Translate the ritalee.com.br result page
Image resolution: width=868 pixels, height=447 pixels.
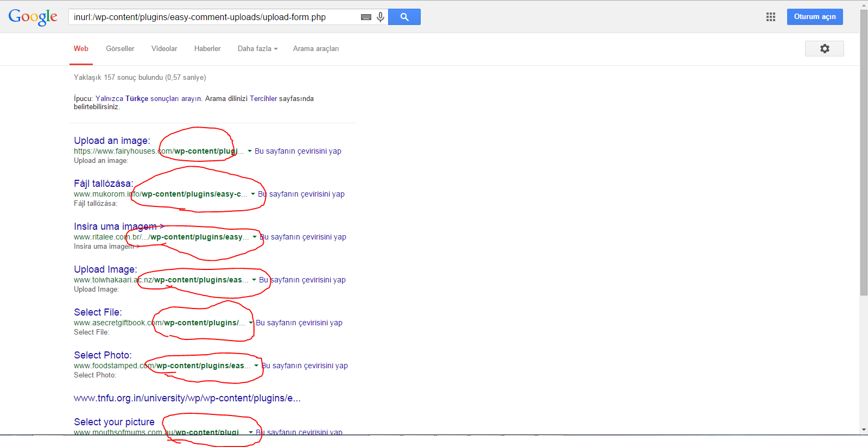tap(303, 237)
